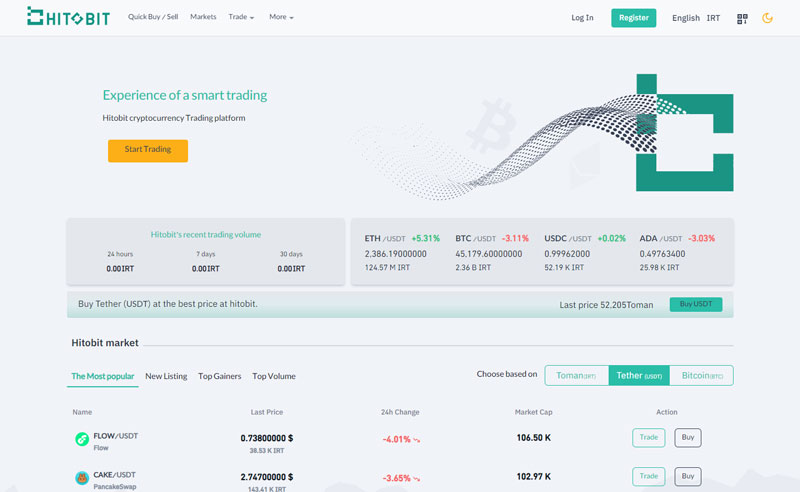The width and height of the screenshot is (800, 492).
Task: Click the Hitobit logo
Action: click(x=68, y=17)
